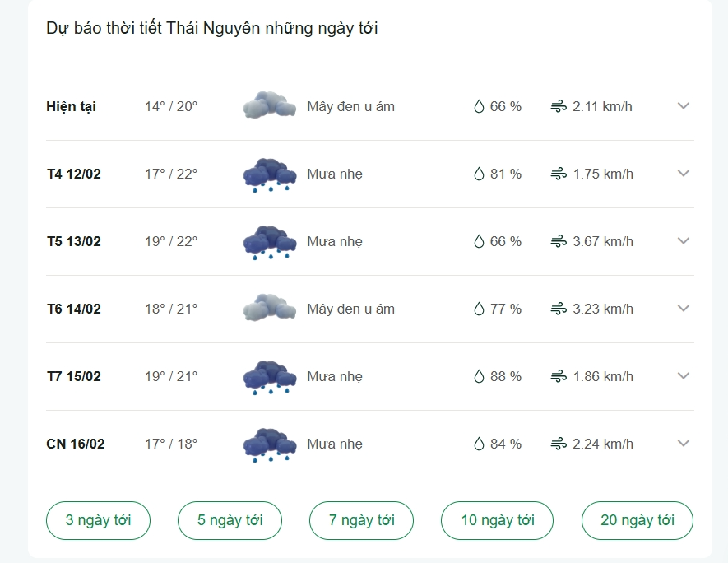Click the cloudy icon in Hiện tại row
Image resolution: width=728 pixels, height=563 pixels.
coord(270,105)
